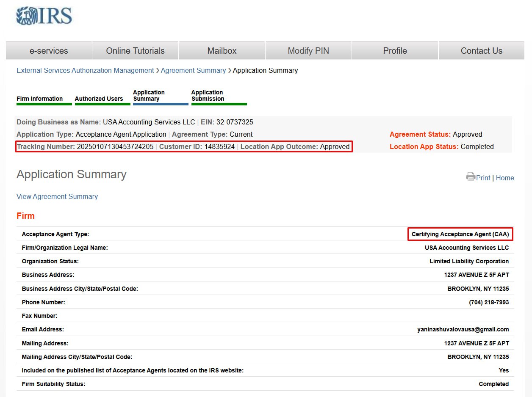Select the tracking number 20250107130453724205
Image resolution: width=532 pixels, height=397 pixels.
[115, 146]
